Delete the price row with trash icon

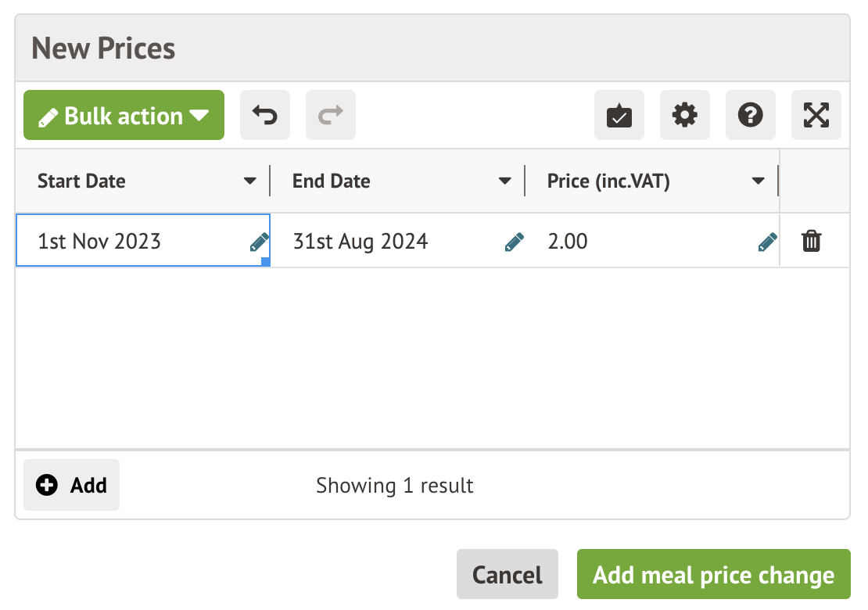812,241
